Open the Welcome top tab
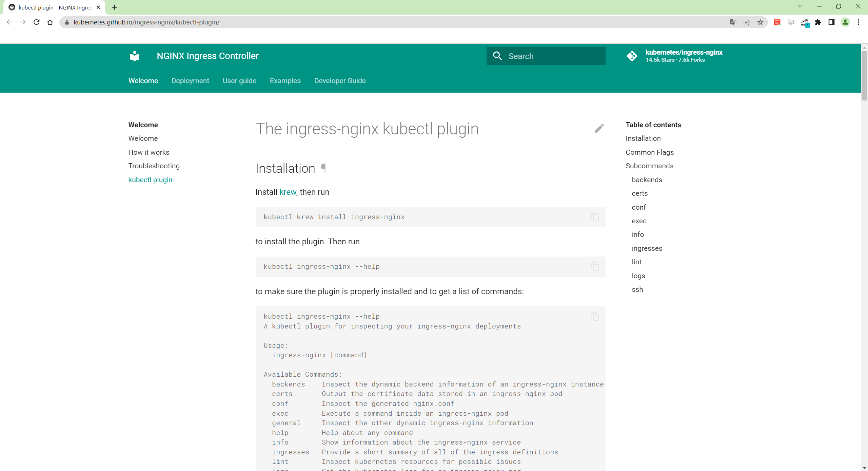868x471 pixels. 143,81
